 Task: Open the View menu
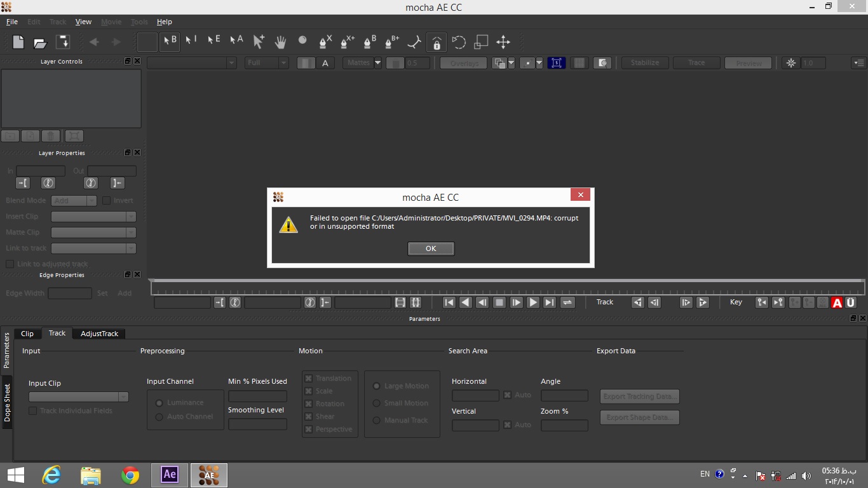[83, 22]
